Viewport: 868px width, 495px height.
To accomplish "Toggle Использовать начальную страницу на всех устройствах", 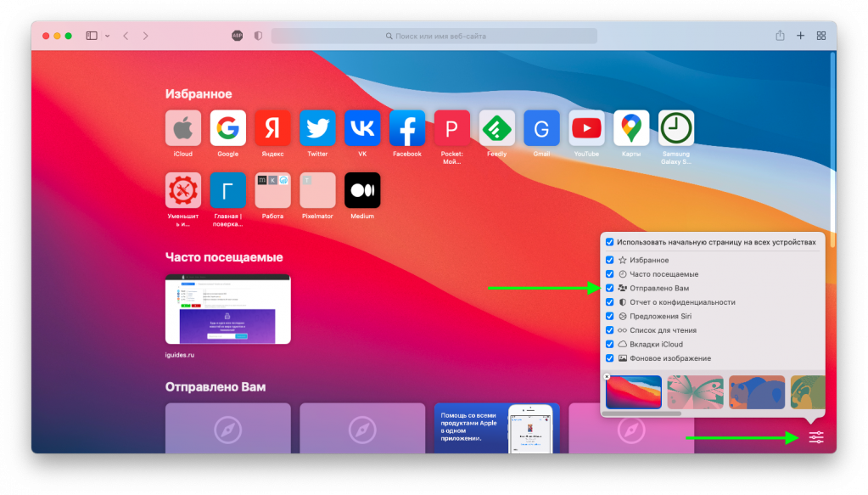I will point(609,242).
